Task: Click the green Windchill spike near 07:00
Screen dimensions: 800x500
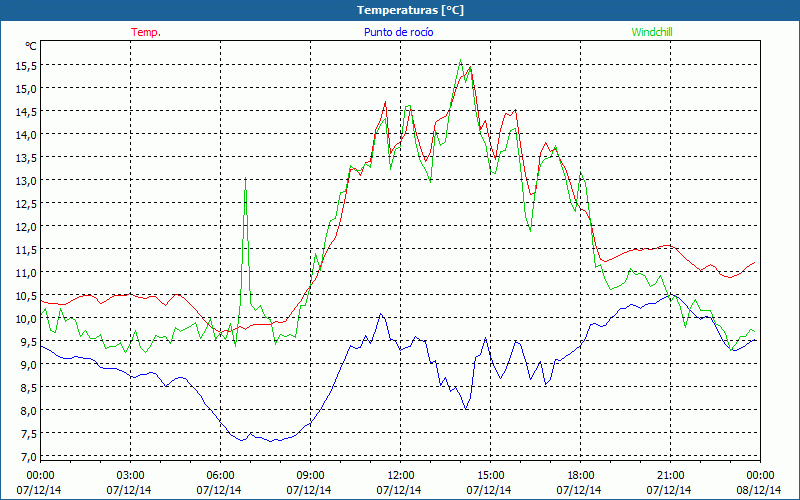Action: coord(245,178)
